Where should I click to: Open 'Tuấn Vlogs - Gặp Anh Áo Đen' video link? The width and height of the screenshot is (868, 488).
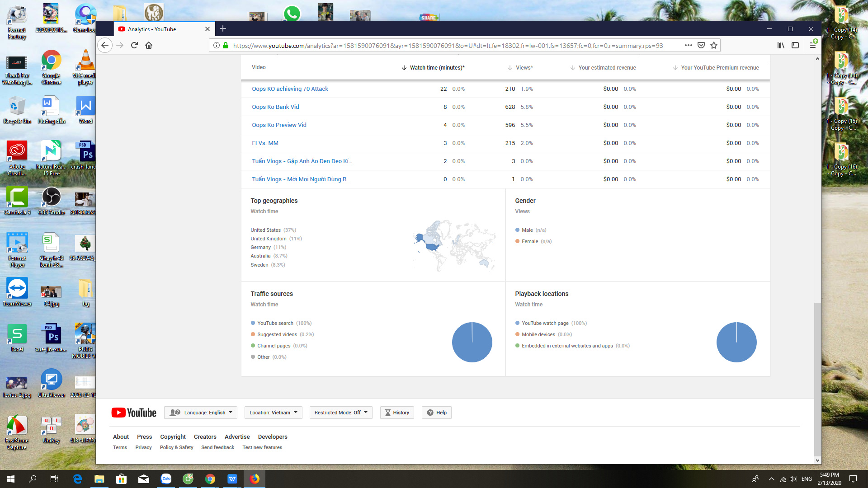302,161
